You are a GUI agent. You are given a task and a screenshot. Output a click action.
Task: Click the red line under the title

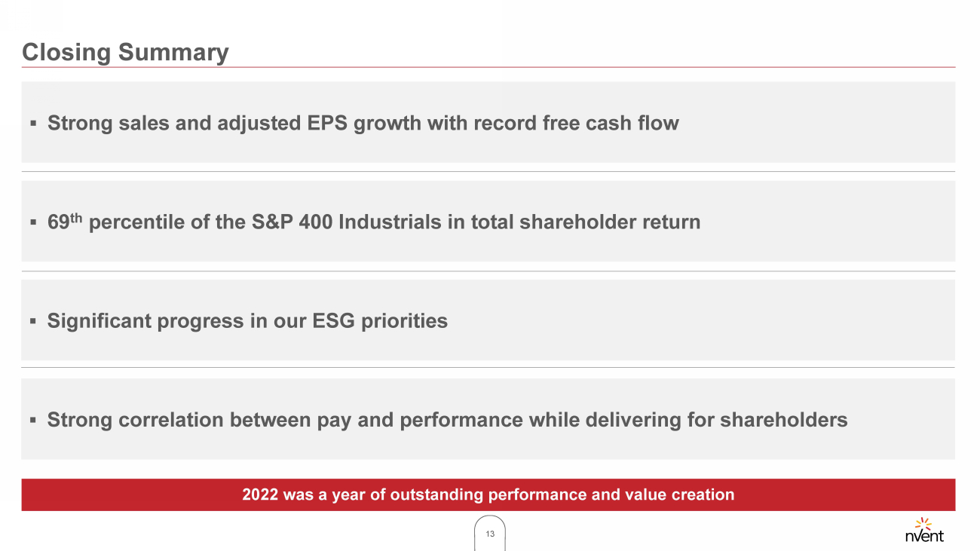click(488, 67)
